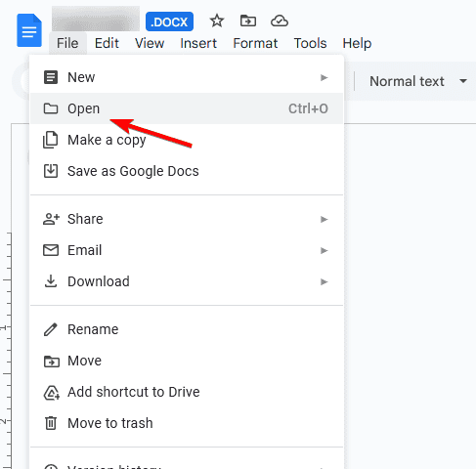
Task: Click the move-to-folder icon beside star
Action: [248, 21]
